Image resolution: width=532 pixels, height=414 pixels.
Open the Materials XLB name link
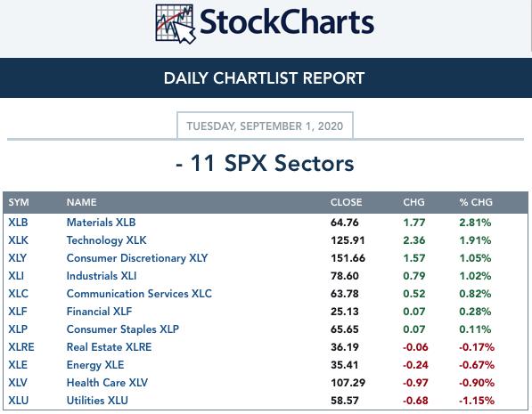101,223
